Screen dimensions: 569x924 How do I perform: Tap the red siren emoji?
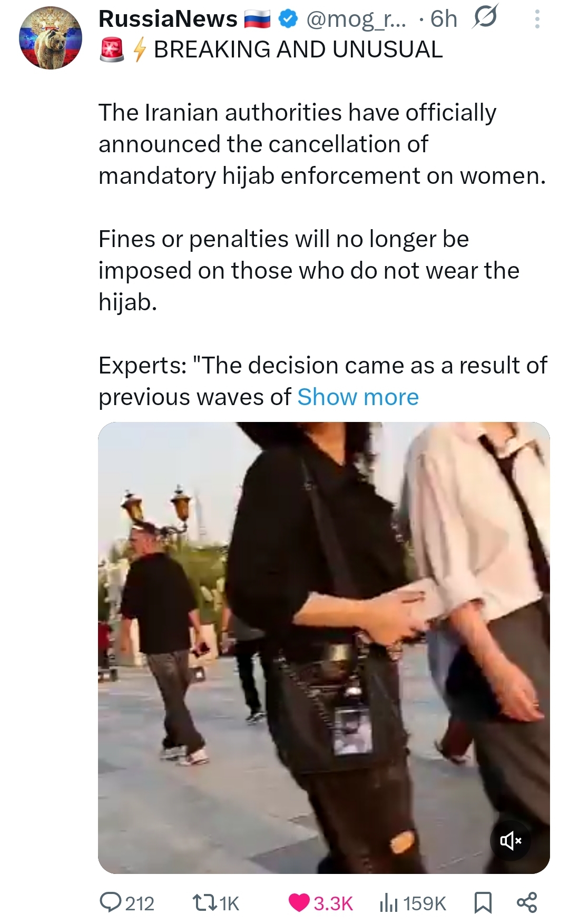pos(112,50)
